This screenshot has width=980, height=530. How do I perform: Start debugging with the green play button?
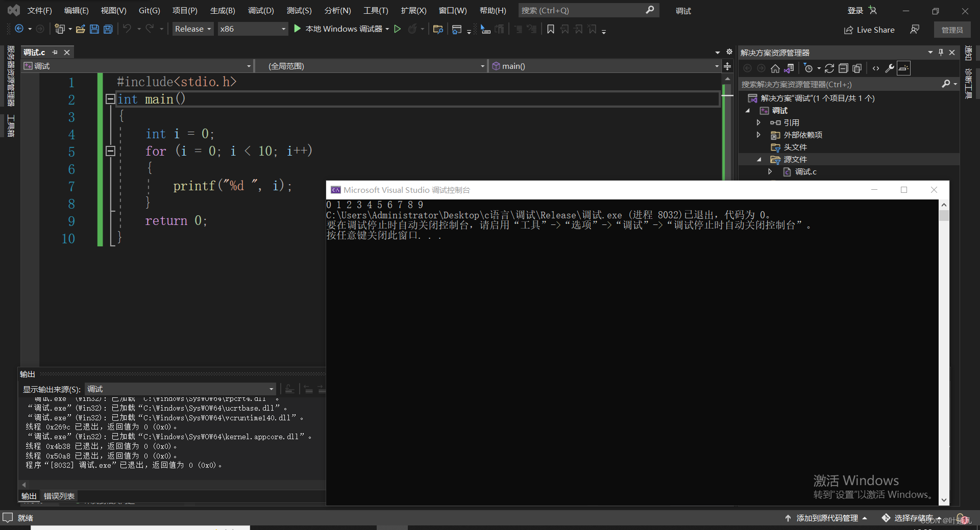(298, 29)
